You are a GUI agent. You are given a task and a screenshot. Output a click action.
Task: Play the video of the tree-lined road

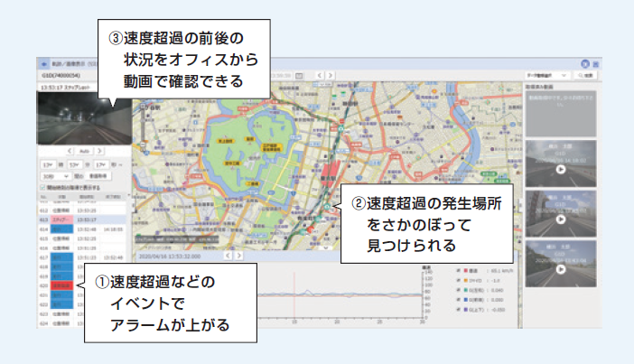pos(561,269)
